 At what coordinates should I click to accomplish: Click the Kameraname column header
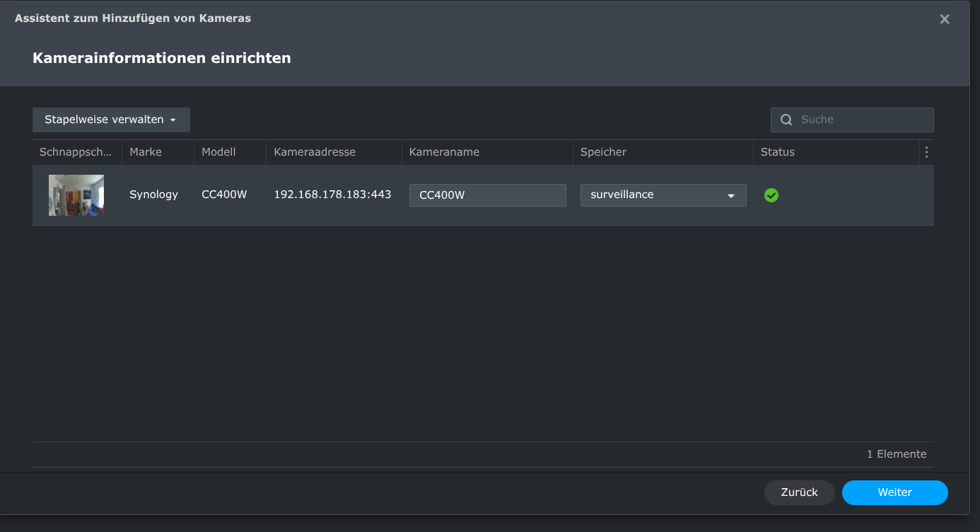444,152
